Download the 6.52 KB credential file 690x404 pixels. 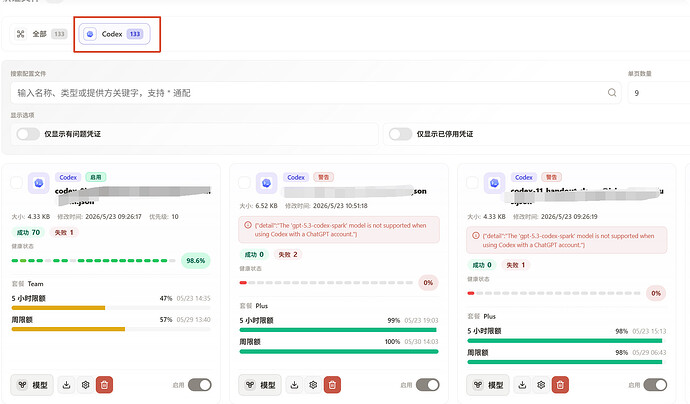point(294,385)
